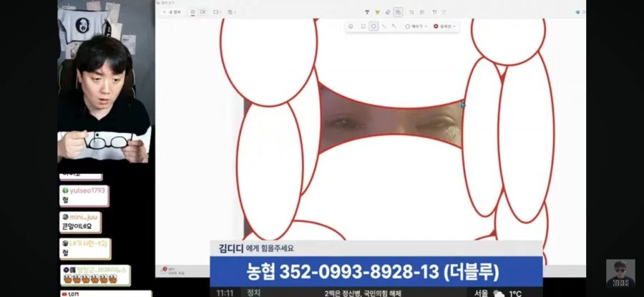Switch to the video recording mode icon
Screen dimensions: 644x297
tap(203, 12)
